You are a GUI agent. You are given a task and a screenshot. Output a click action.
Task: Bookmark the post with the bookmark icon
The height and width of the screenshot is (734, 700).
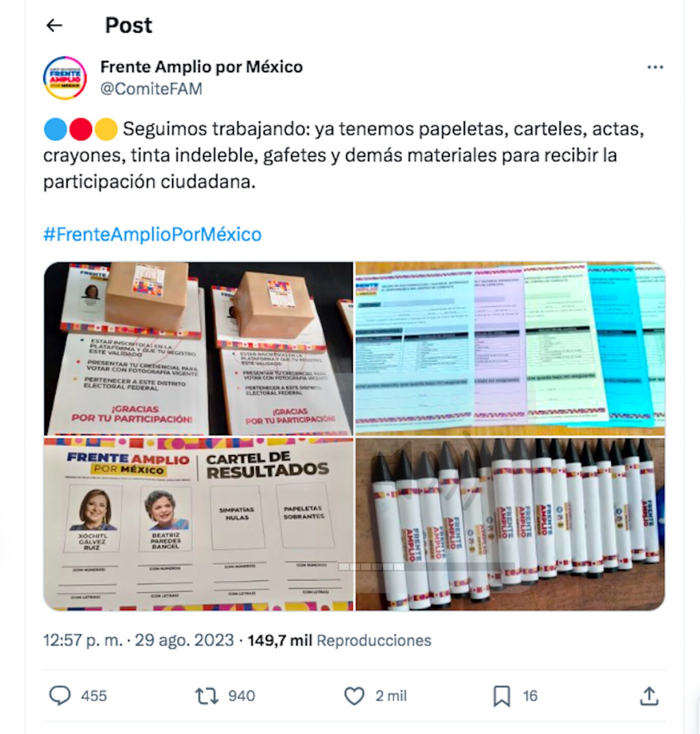(x=501, y=696)
